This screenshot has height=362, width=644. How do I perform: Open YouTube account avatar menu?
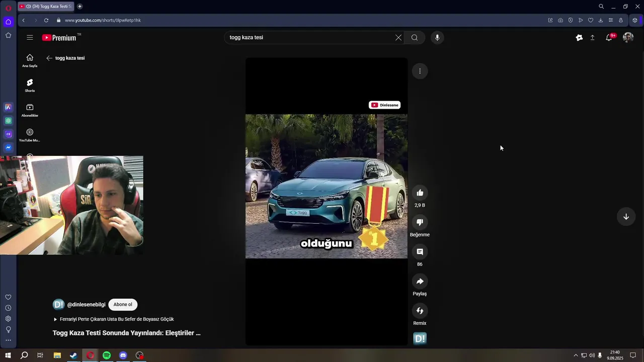pos(628,37)
